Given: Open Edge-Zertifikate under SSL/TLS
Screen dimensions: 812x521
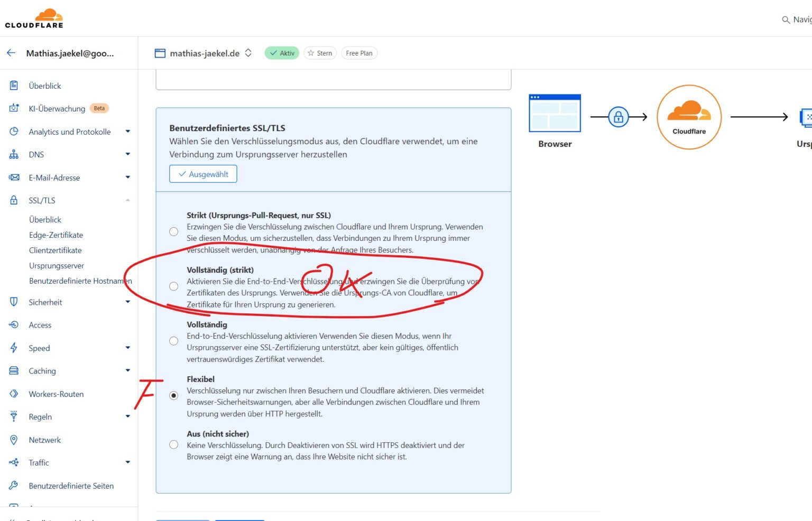Looking at the screenshot, I should click(x=56, y=235).
